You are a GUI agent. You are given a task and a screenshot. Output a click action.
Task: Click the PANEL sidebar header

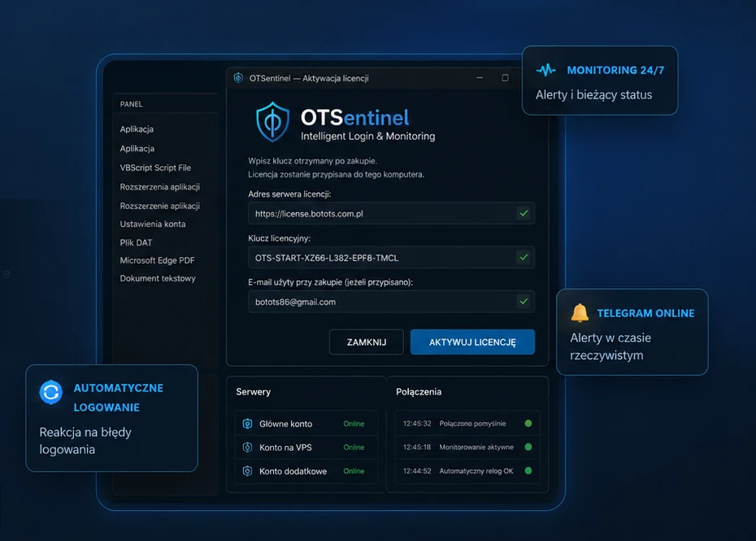pos(131,104)
